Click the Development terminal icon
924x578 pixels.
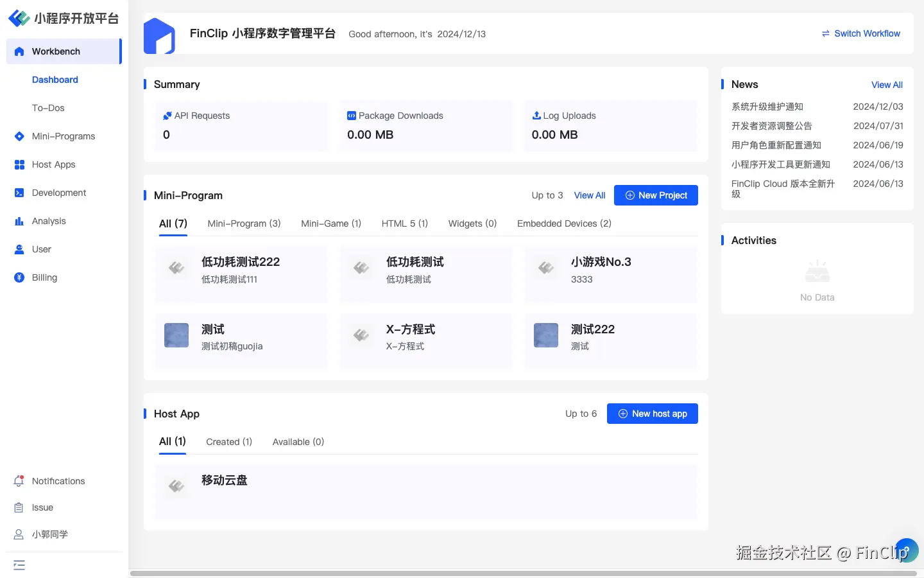click(19, 193)
